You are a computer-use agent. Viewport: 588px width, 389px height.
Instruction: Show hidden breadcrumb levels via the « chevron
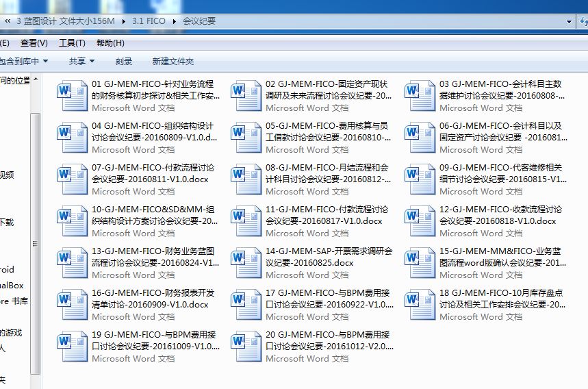tap(8, 21)
